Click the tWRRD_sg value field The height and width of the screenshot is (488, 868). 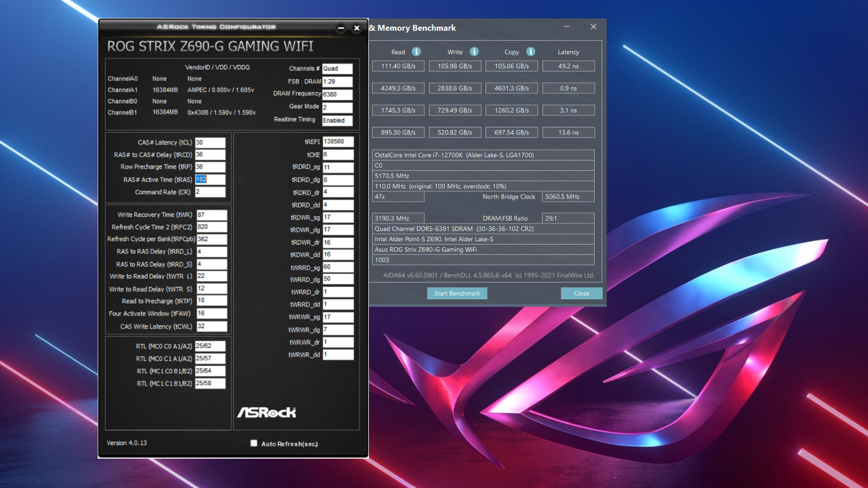coord(338,267)
